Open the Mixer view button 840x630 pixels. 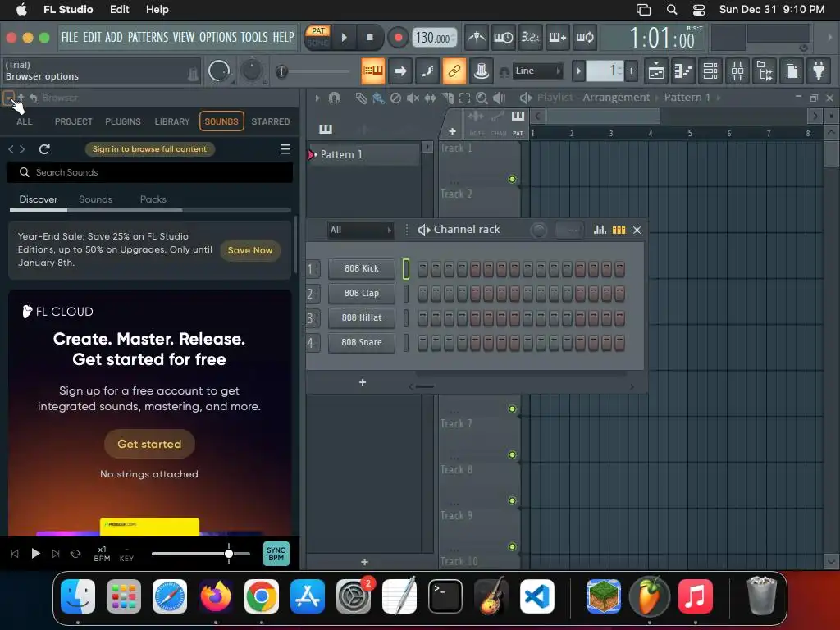pos(737,71)
